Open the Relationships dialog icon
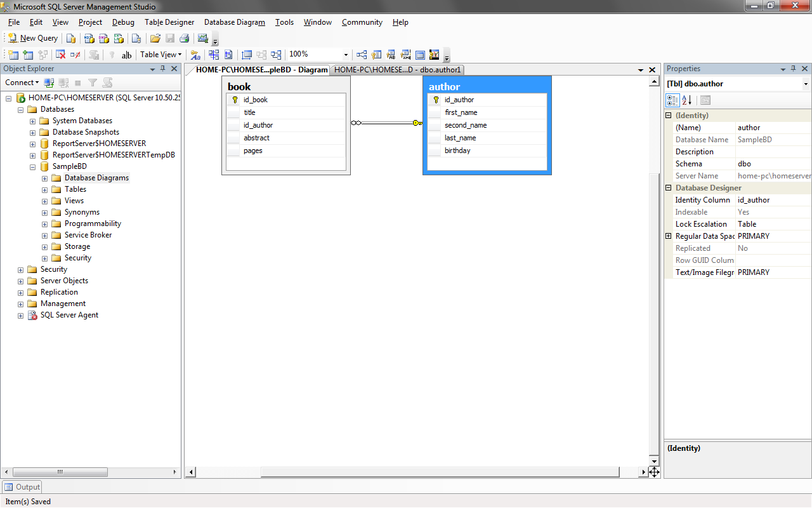 coord(362,55)
